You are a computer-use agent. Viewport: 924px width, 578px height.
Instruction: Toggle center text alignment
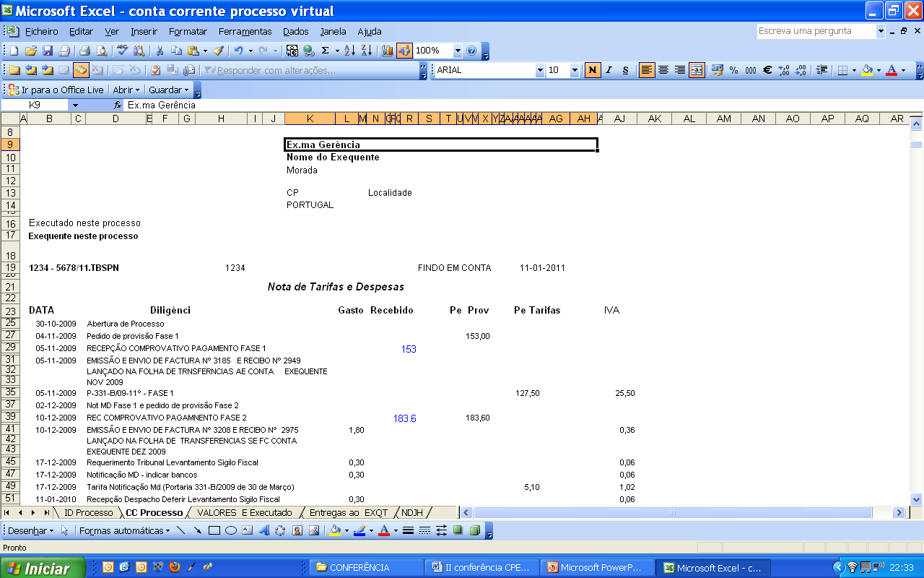tap(663, 70)
